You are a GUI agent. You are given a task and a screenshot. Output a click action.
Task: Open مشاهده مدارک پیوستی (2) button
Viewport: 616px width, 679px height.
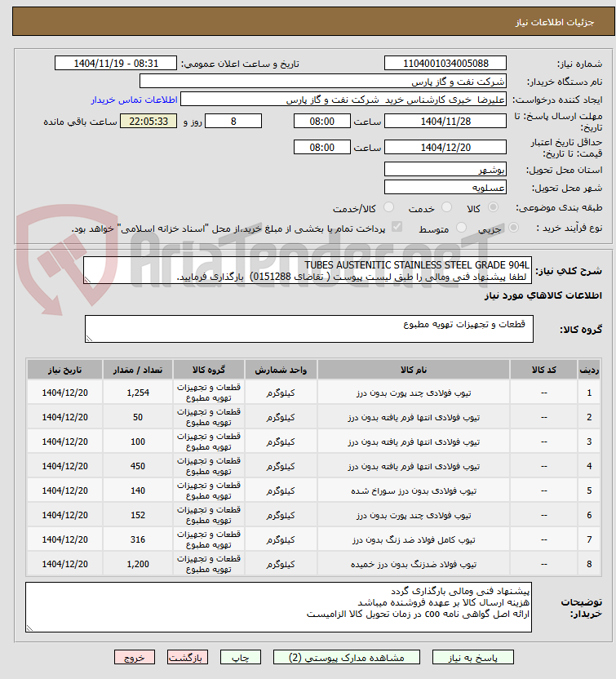coord(346,657)
